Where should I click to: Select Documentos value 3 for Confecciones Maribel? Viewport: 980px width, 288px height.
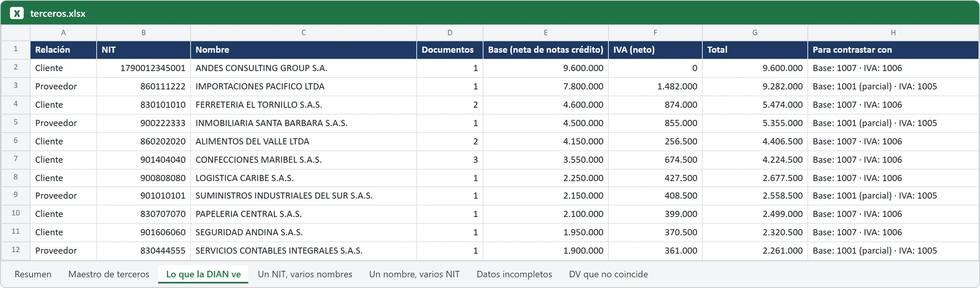[x=450, y=160]
